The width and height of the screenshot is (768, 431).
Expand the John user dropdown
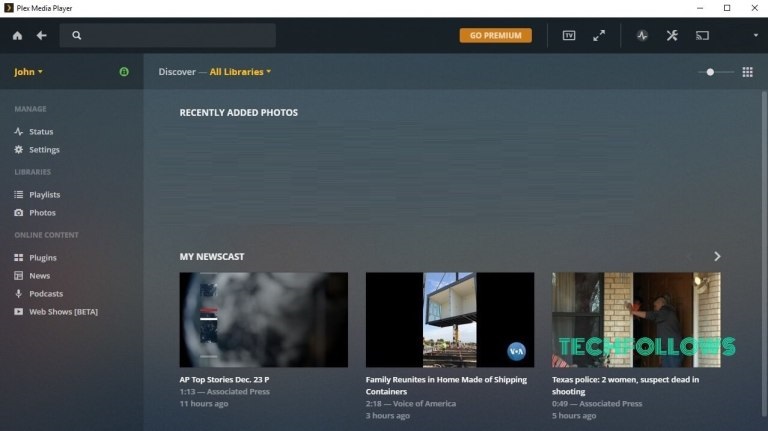tap(28, 72)
